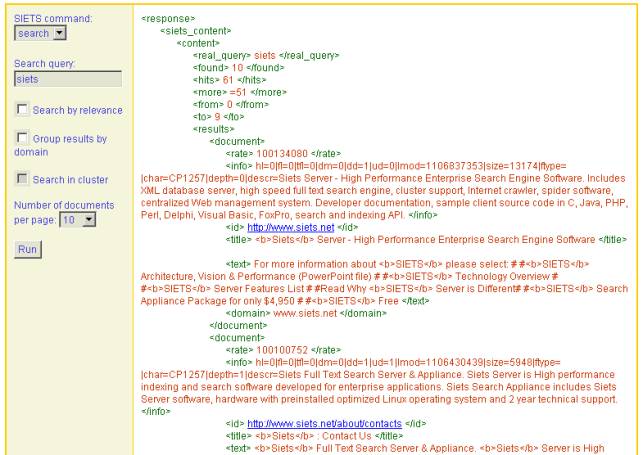This screenshot has width=643, height=455.
Task: Open the www.siets.net/about/contacts link
Action: point(324,424)
